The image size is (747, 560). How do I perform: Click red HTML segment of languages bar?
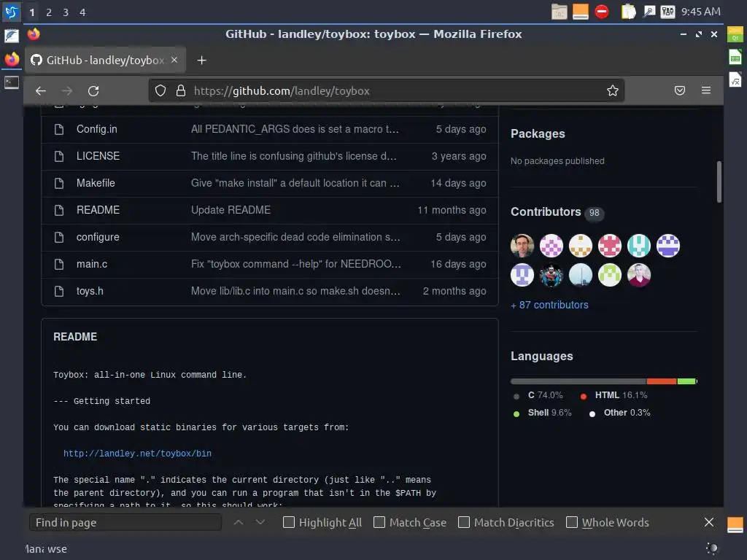click(x=661, y=381)
